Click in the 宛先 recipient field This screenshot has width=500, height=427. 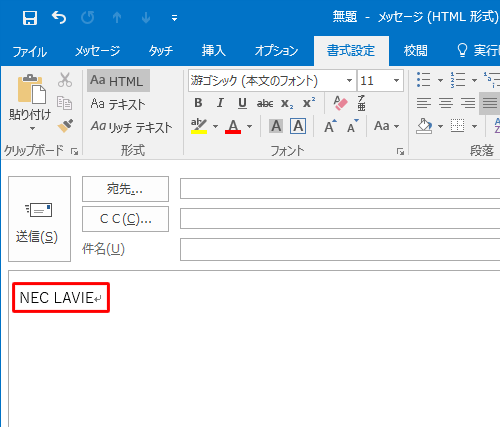[340, 189]
